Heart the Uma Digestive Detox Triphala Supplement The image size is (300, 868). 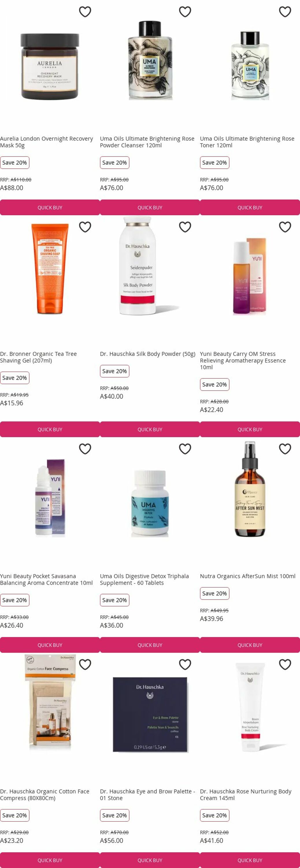pos(185,449)
